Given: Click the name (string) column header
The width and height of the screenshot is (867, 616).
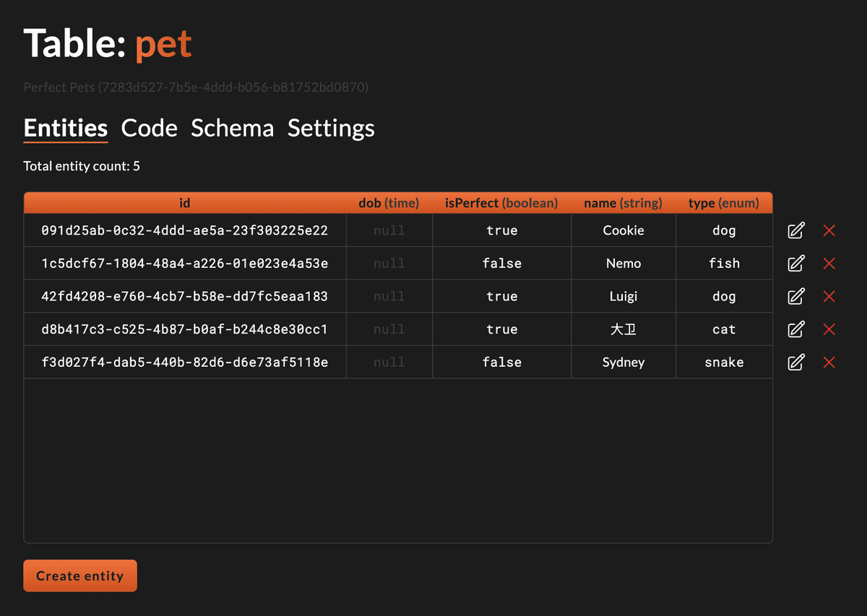Looking at the screenshot, I should [623, 203].
